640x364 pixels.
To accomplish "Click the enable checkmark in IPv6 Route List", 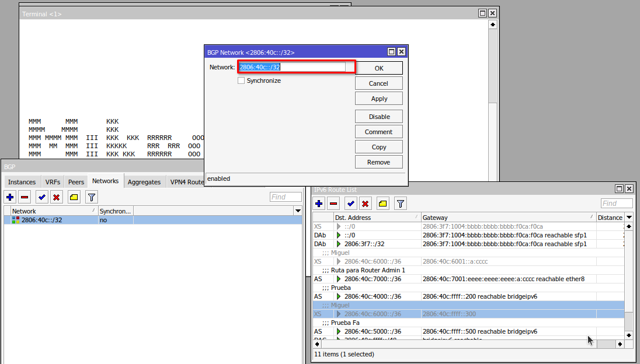I will tap(350, 204).
